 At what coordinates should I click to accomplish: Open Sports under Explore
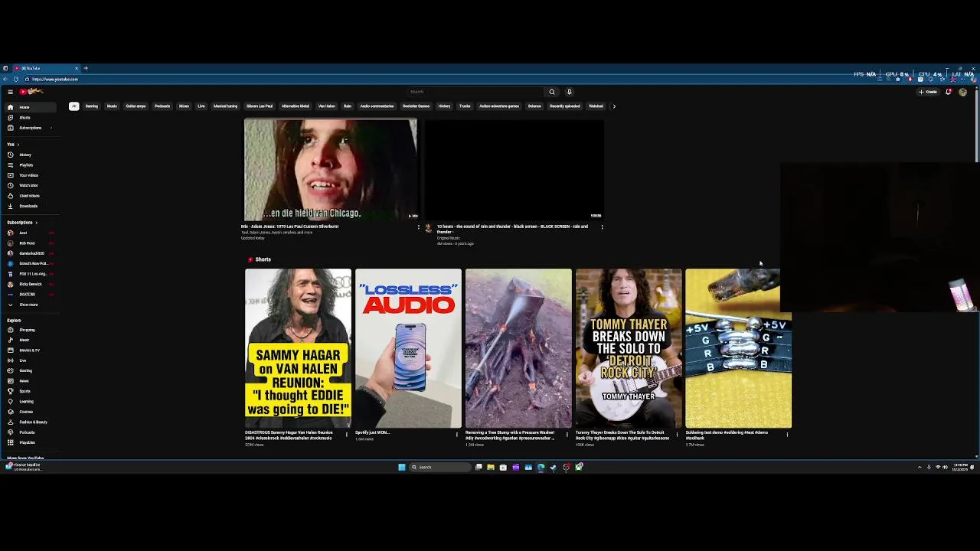tap(31, 391)
